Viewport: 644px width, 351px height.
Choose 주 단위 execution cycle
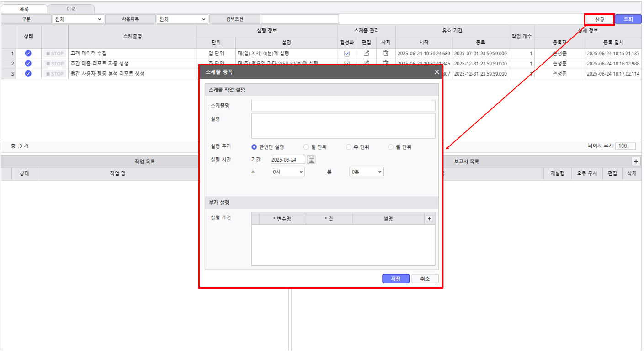click(349, 147)
